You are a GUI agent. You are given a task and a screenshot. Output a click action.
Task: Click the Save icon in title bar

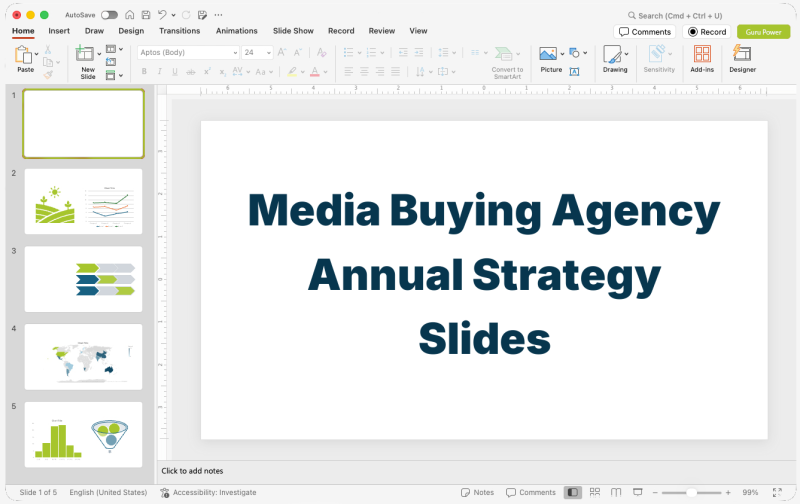pyautogui.click(x=146, y=15)
